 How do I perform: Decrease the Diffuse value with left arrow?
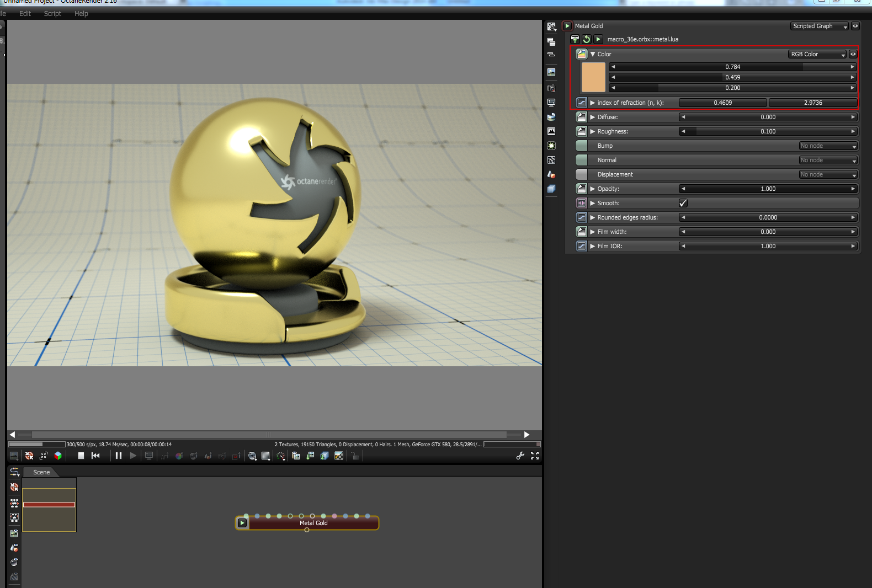click(683, 117)
